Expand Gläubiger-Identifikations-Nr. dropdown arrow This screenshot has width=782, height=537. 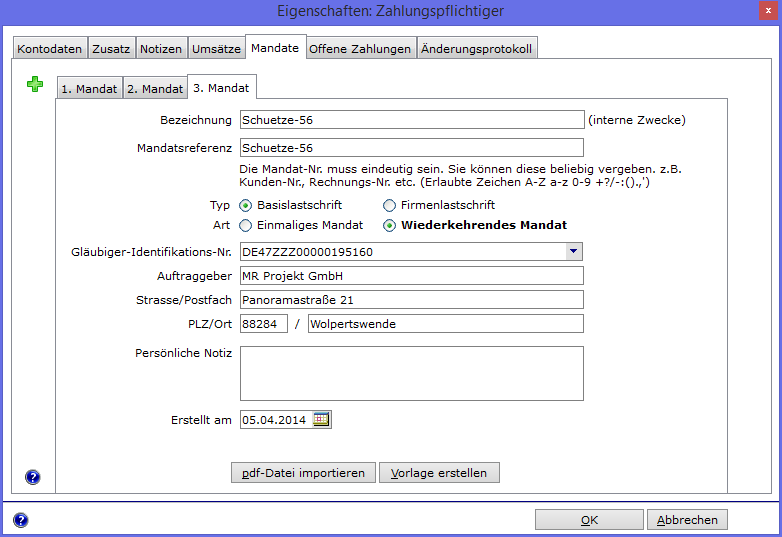point(574,251)
